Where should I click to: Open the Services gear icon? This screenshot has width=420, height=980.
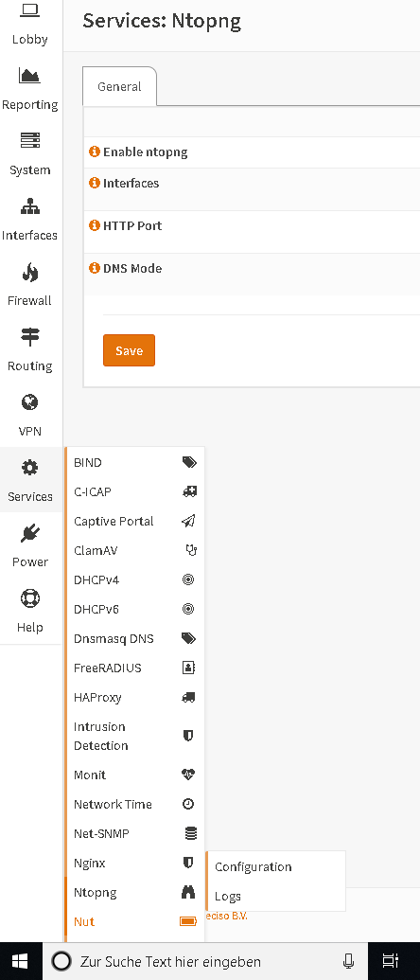coord(30,468)
